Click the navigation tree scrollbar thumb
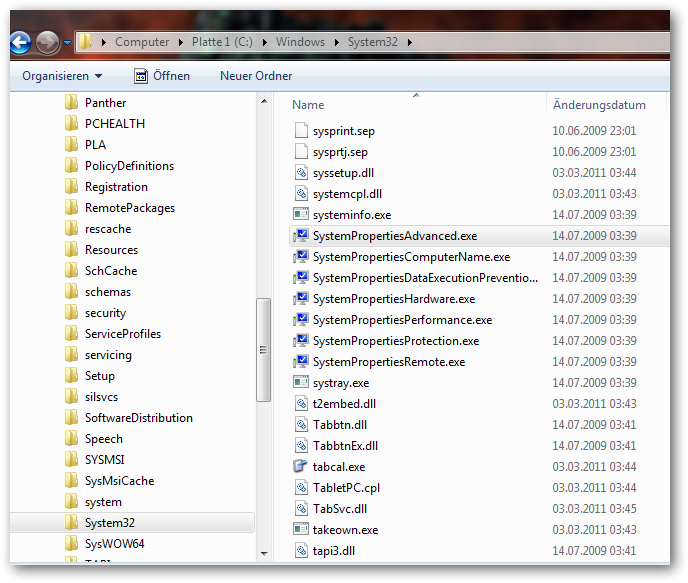688x583 pixels. [264, 350]
